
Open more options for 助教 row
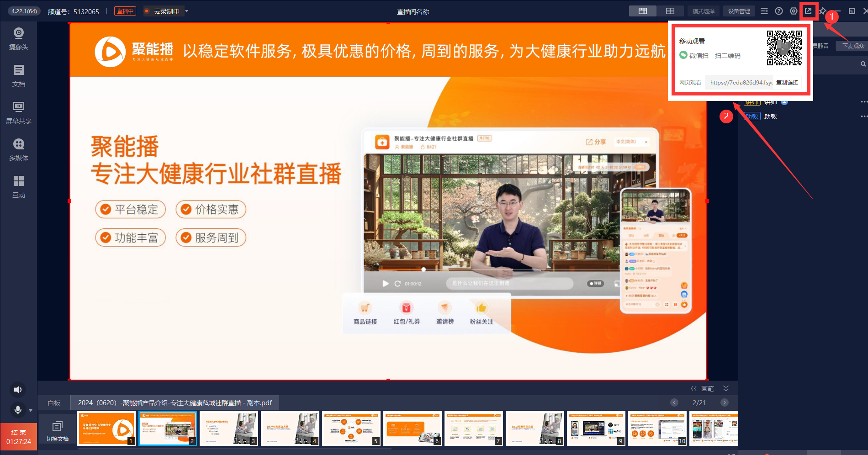tap(864, 116)
